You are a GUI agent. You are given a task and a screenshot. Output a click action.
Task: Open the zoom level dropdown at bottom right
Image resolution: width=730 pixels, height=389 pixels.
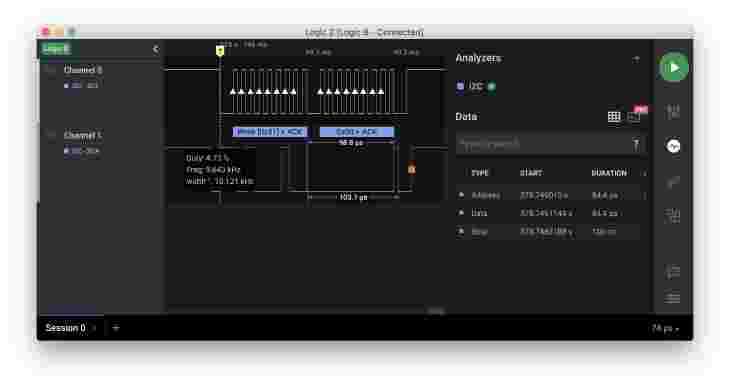coord(665,329)
